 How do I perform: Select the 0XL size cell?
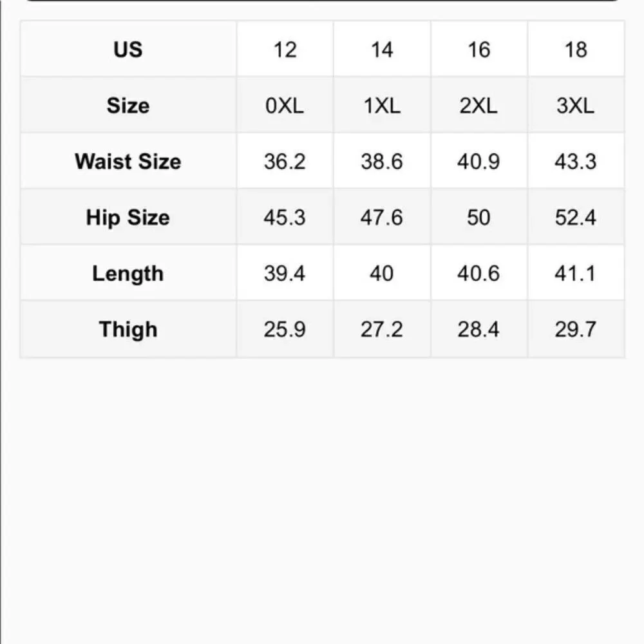(285, 105)
